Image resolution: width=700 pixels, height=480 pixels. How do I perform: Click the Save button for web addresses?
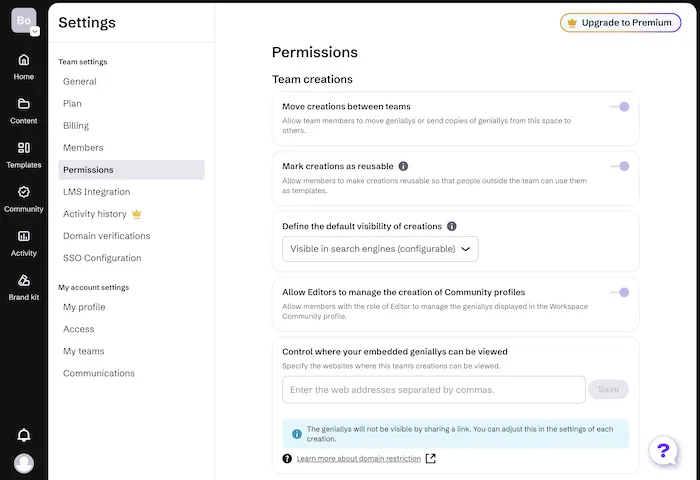tap(608, 389)
